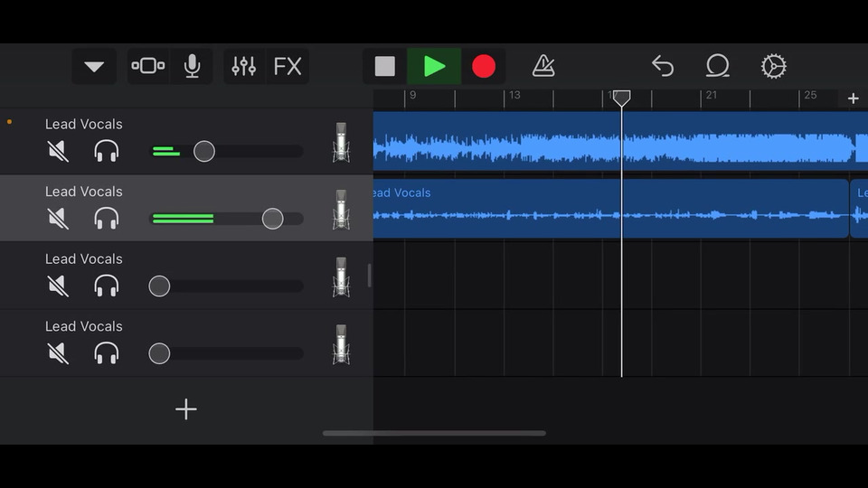Click the track header panel edge handle

pos(369,276)
